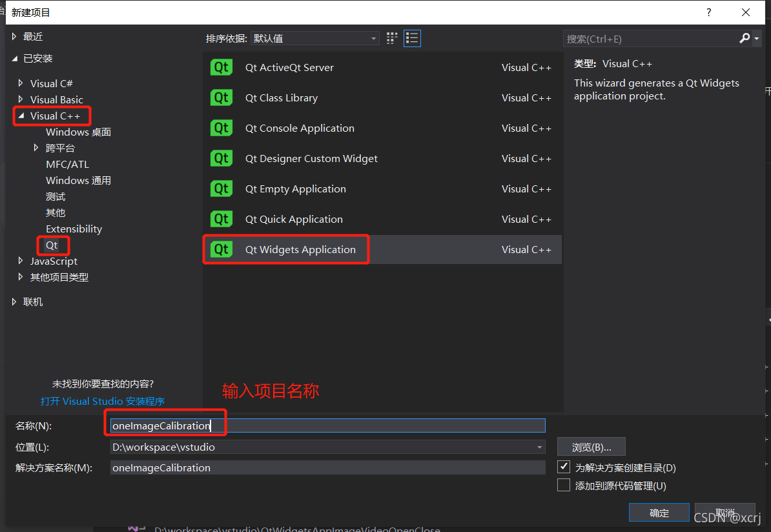
Task: Click the Qt Empty Application icon
Action: (221, 189)
